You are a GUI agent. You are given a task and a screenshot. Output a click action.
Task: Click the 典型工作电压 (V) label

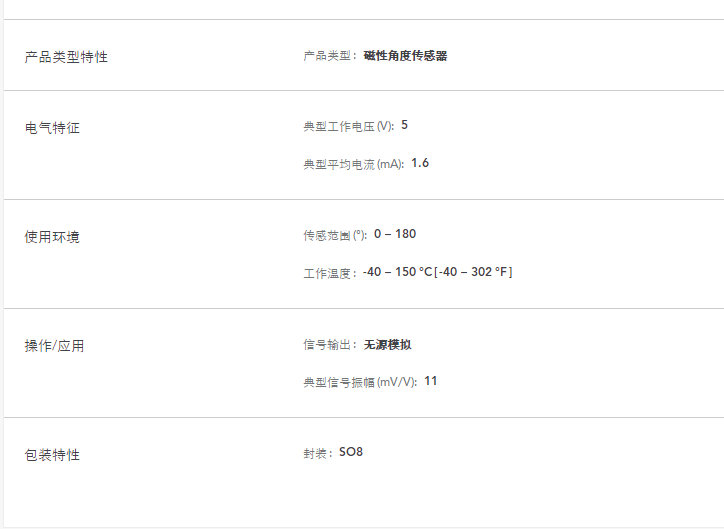click(x=348, y=126)
